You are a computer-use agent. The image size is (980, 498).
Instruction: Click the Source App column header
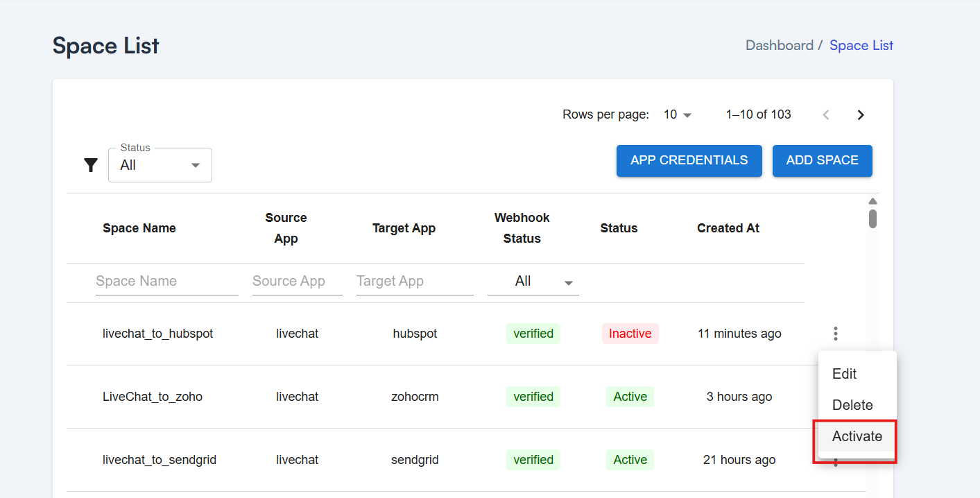tap(286, 228)
